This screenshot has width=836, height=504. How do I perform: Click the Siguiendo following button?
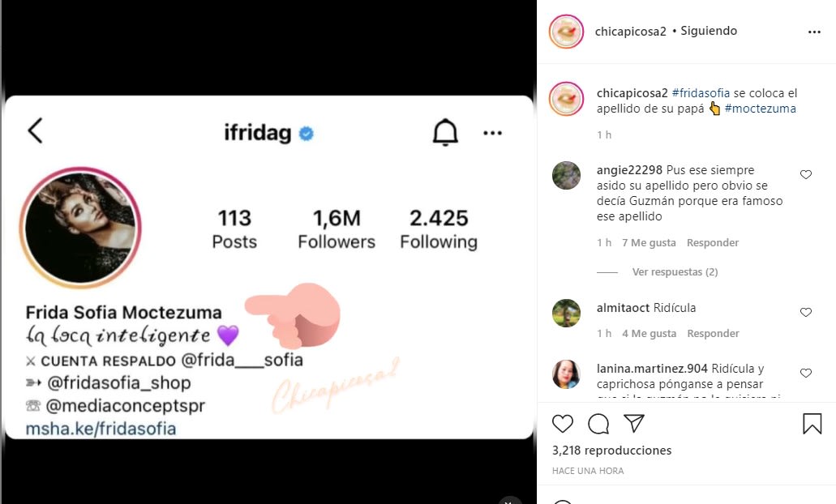[709, 31]
